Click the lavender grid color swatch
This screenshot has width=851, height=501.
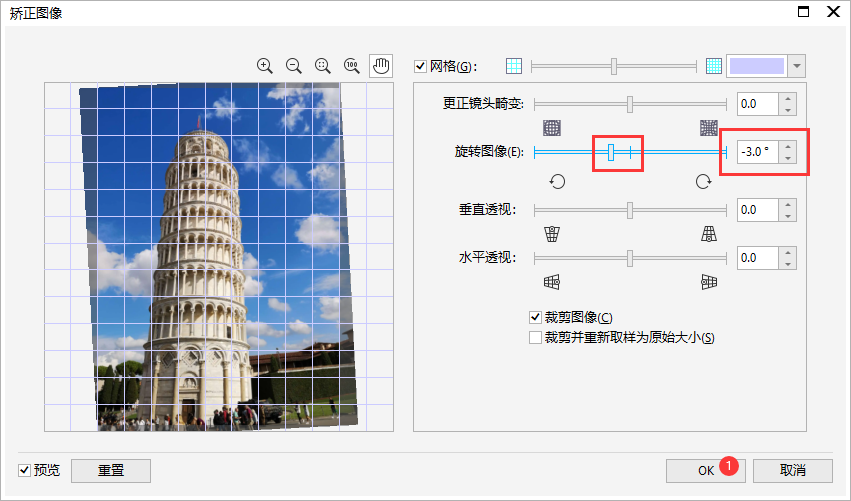(757, 66)
